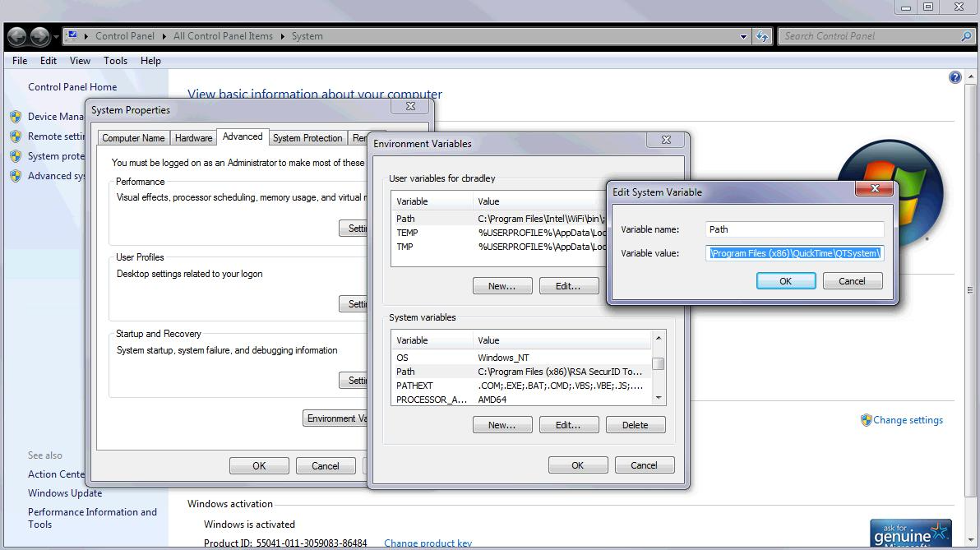This screenshot has width=980, height=550.
Task: Click inside the Variable name field
Action: coord(793,229)
